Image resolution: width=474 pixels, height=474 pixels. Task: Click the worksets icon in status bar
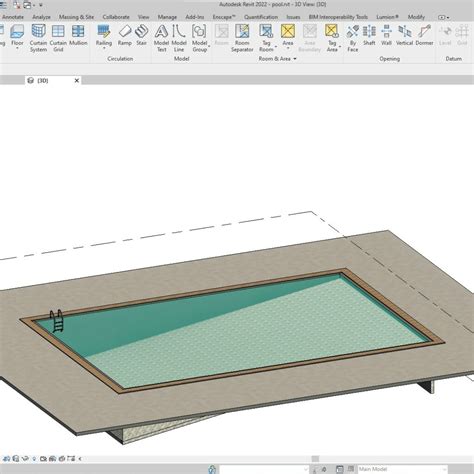tap(212, 469)
